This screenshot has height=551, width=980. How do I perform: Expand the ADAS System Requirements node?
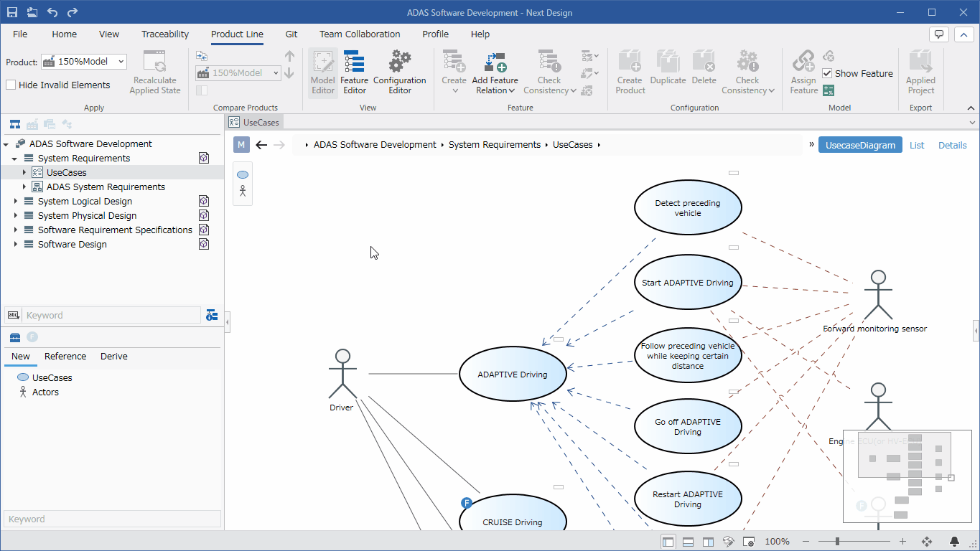click(x=24, y=187)
